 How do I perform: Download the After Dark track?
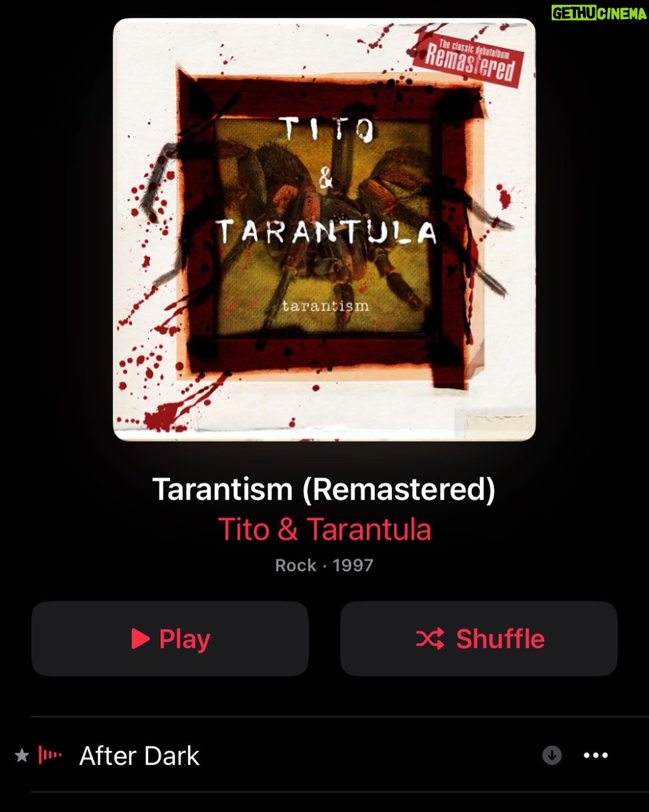[x=552, y=755]
